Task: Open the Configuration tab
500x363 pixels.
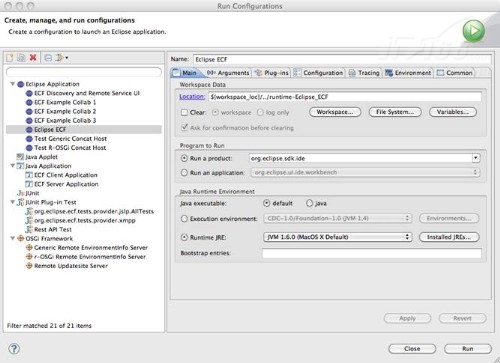Action: click(x=318, y=73)
